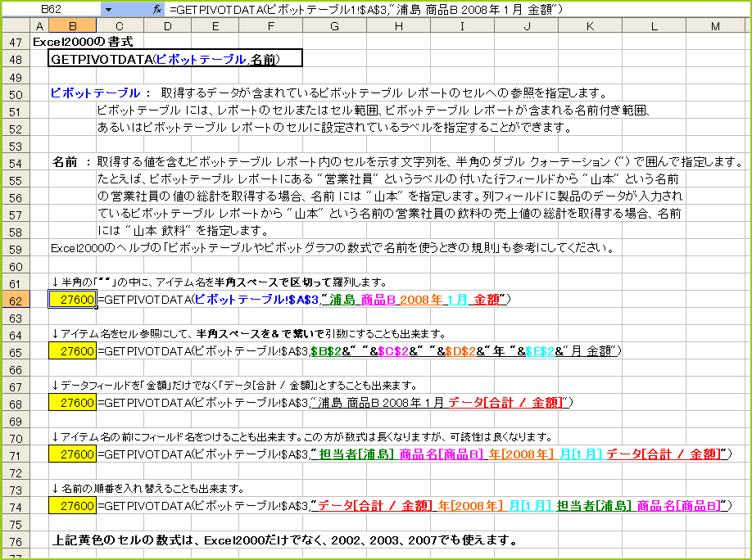The height and width of the screenshot is (560, 752).
Task: Select column header B
Action: click(x=73, y=25)
